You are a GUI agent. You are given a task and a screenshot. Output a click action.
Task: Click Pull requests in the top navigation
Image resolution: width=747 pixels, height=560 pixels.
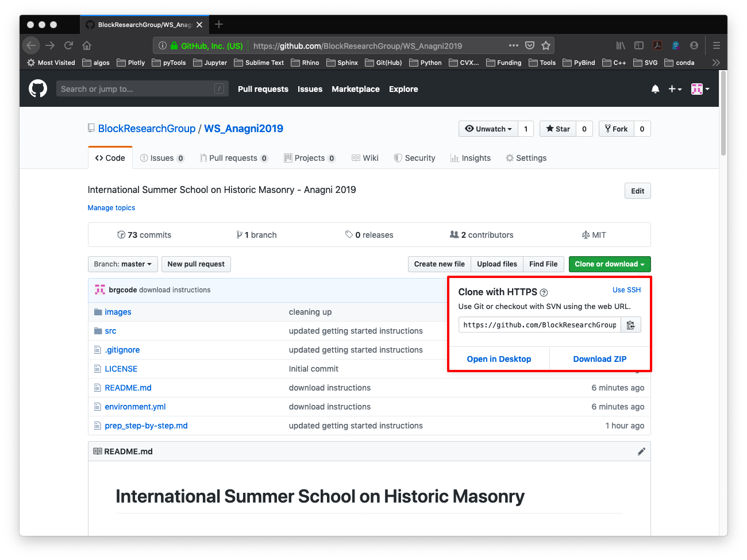tap(263, 89)
